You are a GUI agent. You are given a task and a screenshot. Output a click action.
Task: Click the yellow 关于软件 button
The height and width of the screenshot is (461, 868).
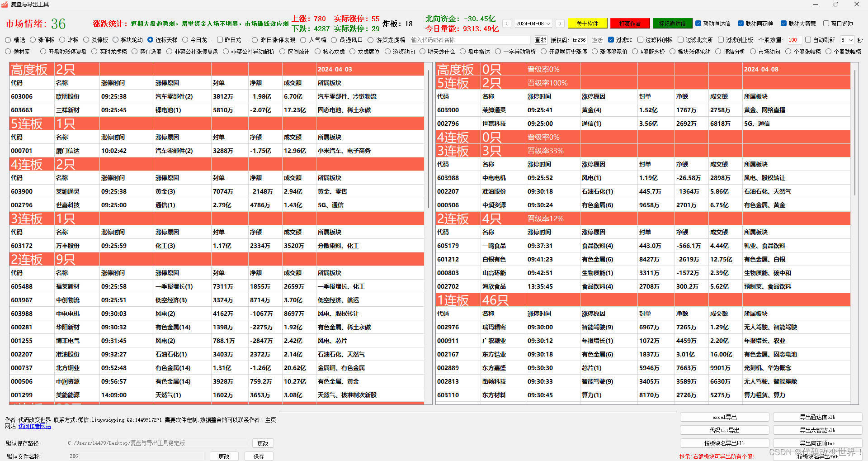click(x=587, y=24)
